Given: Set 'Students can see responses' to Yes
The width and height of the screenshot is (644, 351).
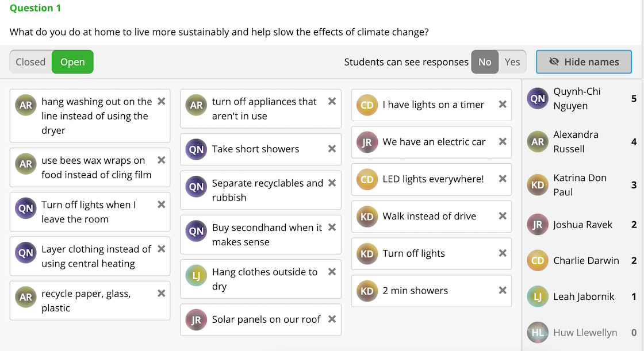Looking at the screenshot, I should tap(512, 62).
